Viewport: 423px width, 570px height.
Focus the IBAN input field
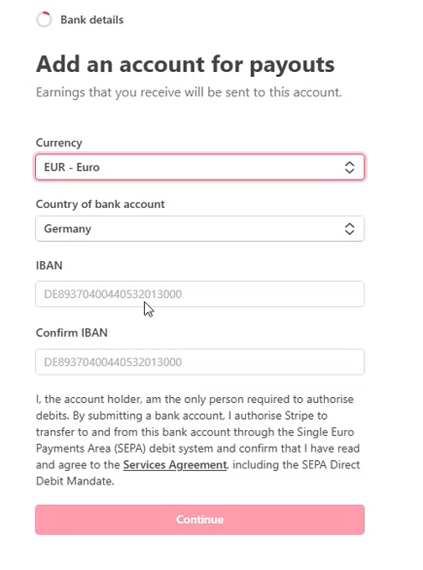(x=200, y=294)
